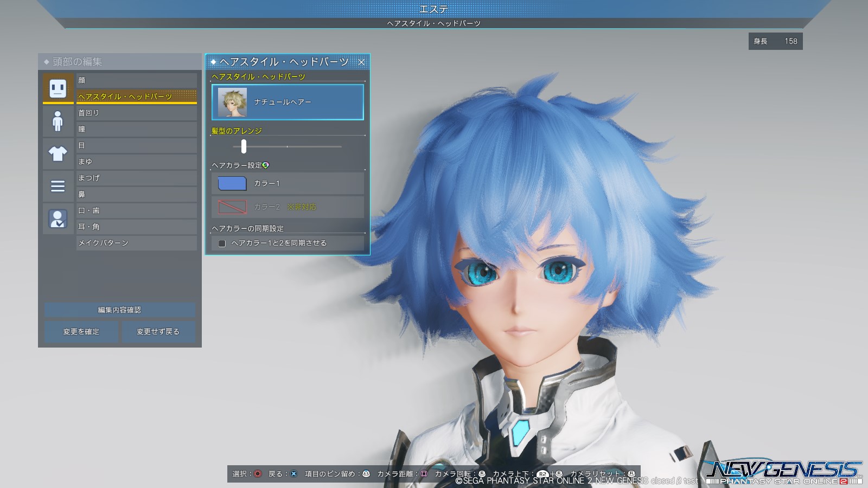The width and height of the screenshot is (868, 488).
Task: Click the square カメラ距離 prompt icon
Action: pos(424,474)
